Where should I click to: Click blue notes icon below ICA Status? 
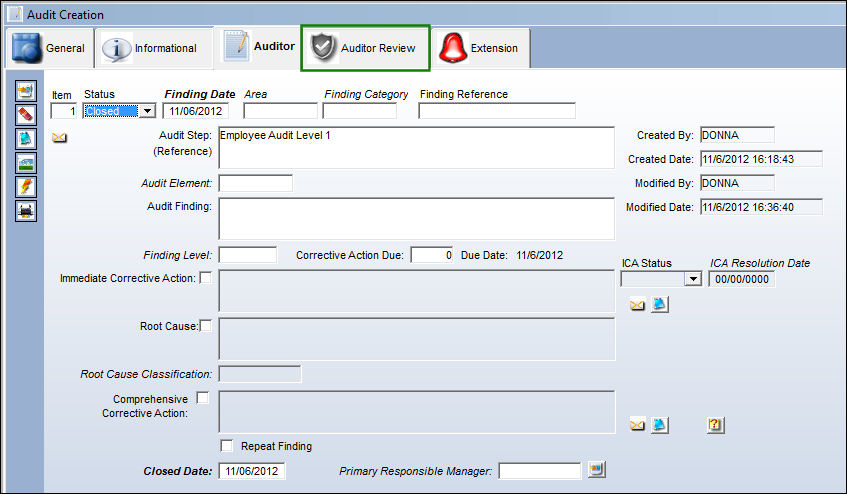pos(660,304)
